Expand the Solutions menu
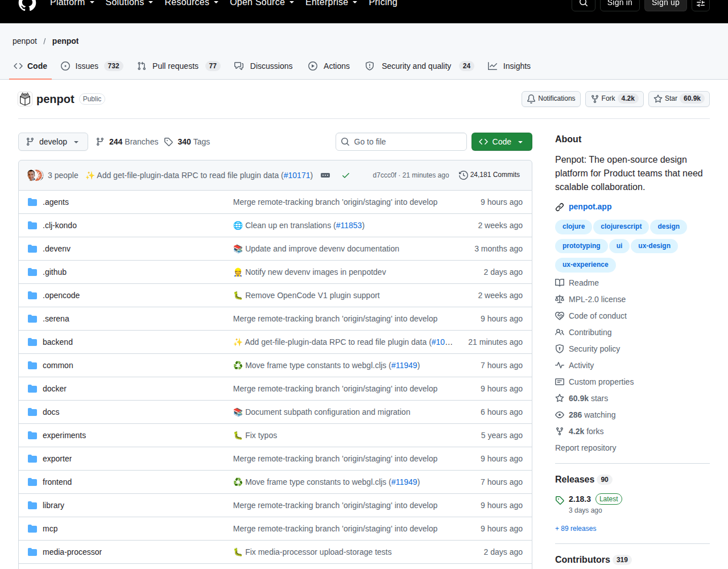 [129, 3]
